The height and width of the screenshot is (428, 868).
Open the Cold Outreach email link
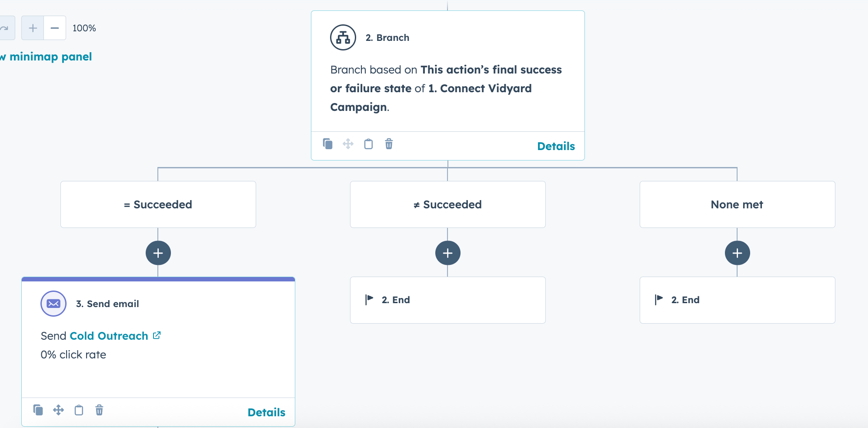109,336
